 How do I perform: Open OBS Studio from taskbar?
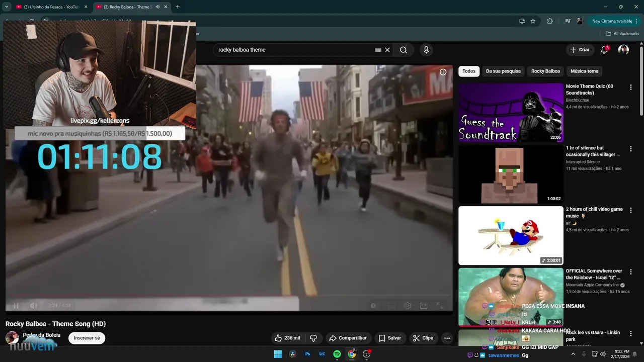pyautogui.click(x=367, y=354)
